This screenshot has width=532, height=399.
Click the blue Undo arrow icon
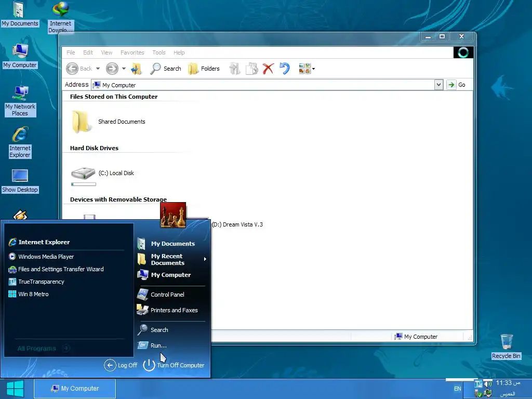pyautogui.click(x=285, y=69)
